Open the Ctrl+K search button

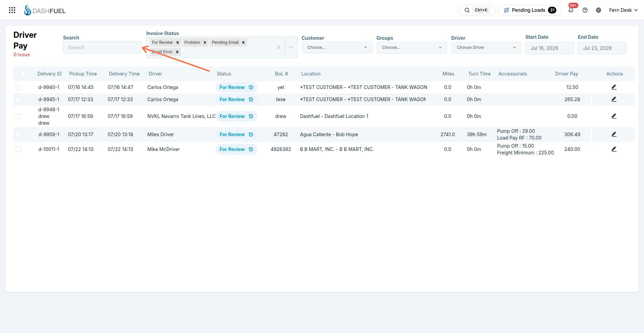point(477,10)
